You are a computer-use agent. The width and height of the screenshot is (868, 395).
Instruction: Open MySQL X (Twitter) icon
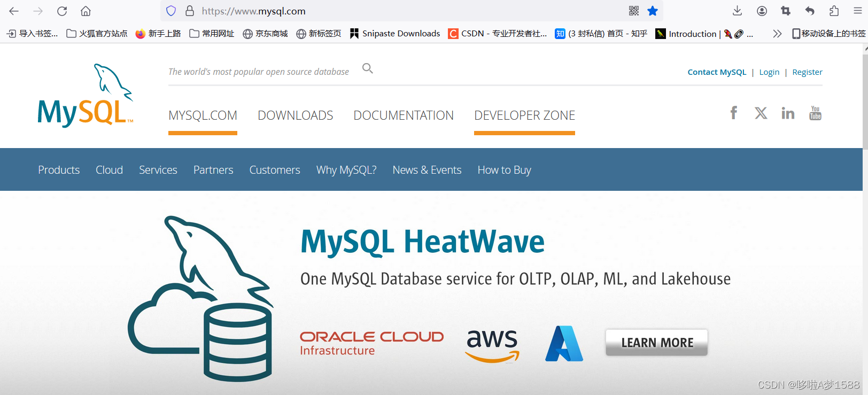[x=761, y=113]
